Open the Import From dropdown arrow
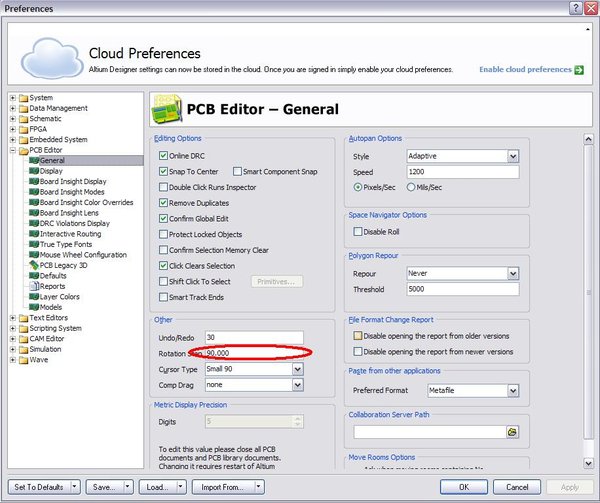The height and width of the screenshot is (503, 600). pyautogui.click(x=259, y=487)
